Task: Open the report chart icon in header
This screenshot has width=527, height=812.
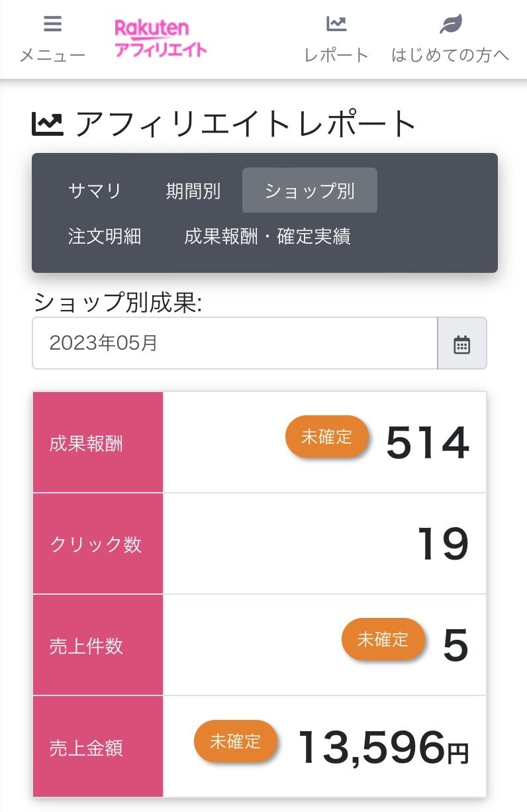Action: coord(336,25)
